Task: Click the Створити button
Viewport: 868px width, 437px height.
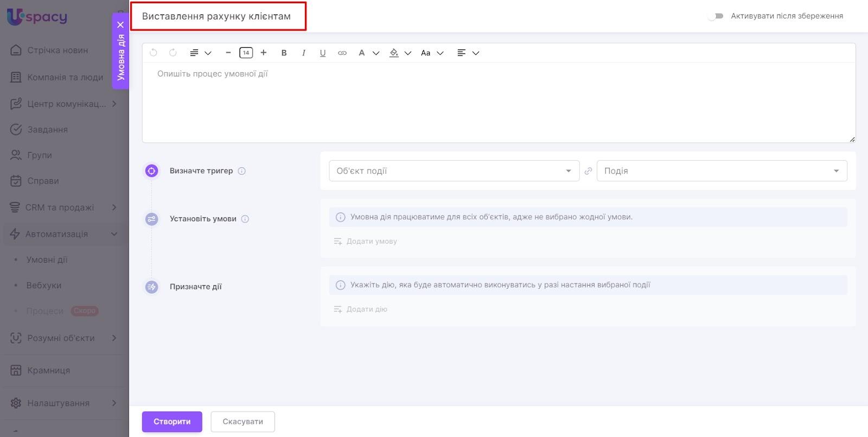Action: [x=172, y=421]
